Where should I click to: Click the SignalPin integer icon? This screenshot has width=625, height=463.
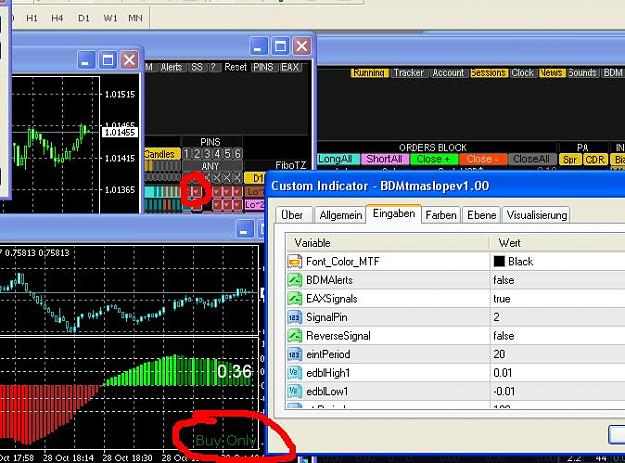[x=295, y=317]
